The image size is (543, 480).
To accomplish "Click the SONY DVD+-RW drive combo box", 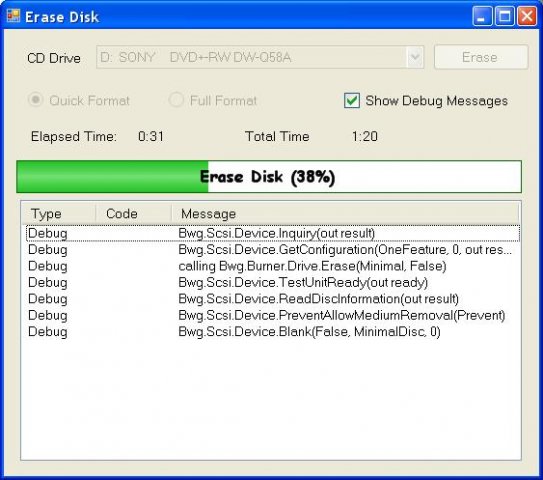I will click(260, 57).
